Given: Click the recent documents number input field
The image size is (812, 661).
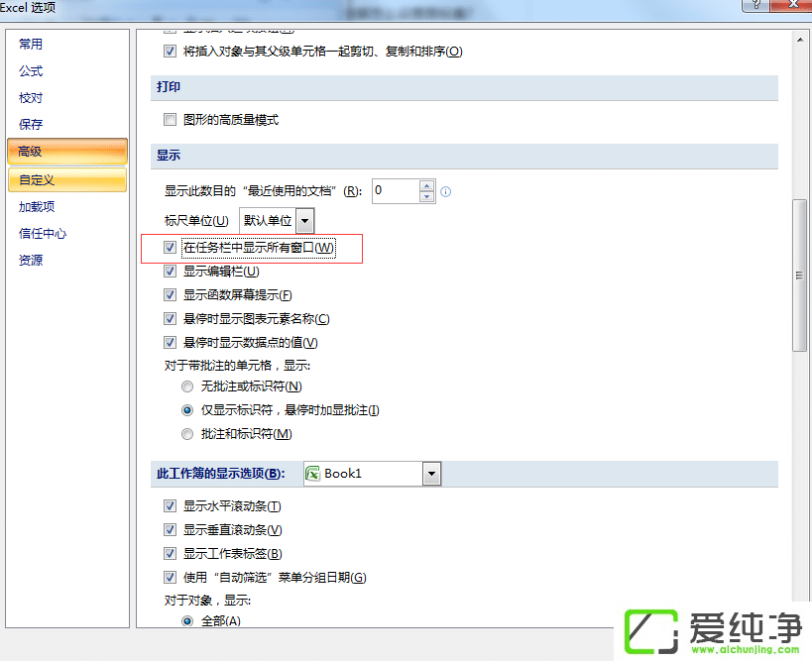Looking at the screenshot, I should pyautogui.click(x=397, y=191).
